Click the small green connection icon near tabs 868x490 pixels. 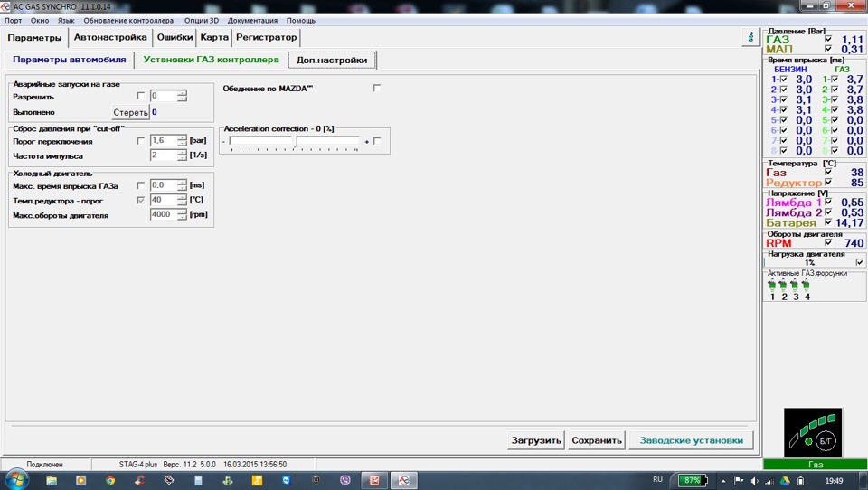(x=750, y=37)
